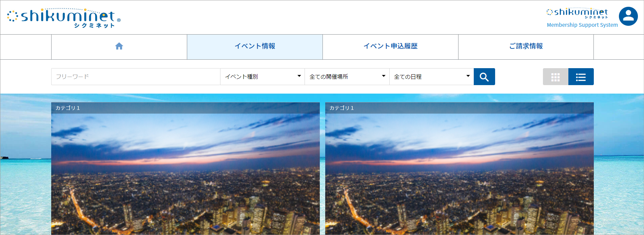The width and height of the screenshot is (644, 235).
Task: Select the イベント情報 tab
Action: pos(255,46)
